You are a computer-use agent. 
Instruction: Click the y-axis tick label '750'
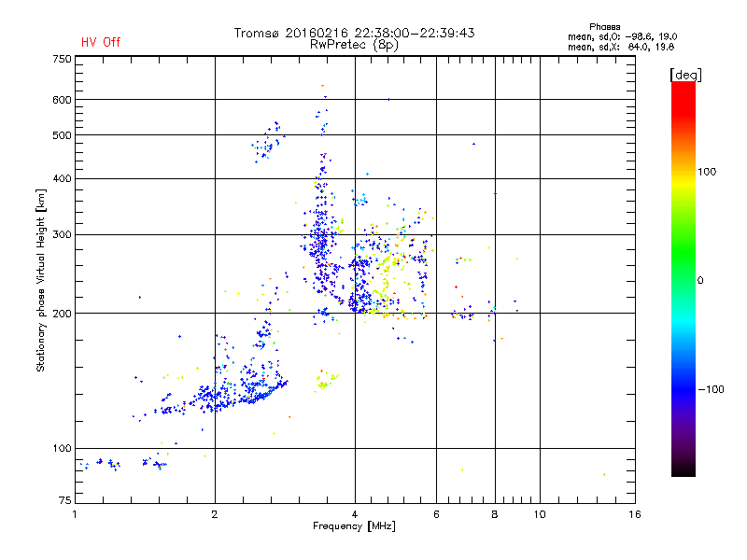(x=62, y=59)
